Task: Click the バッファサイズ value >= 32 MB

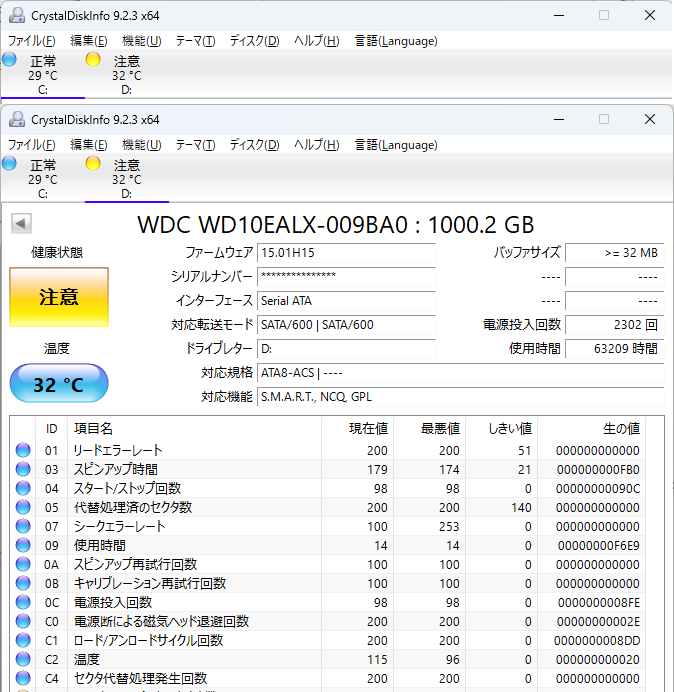Action: [x=614, y=253]
